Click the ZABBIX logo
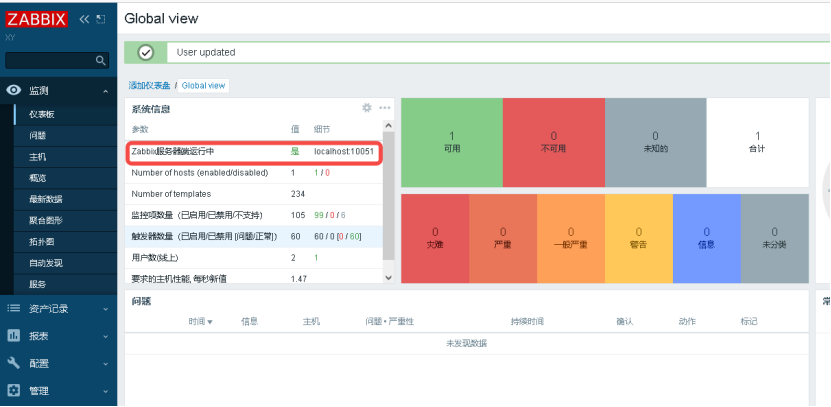This screenshot has height=407, width=831. pyautogui.click(x=37, y=19)
